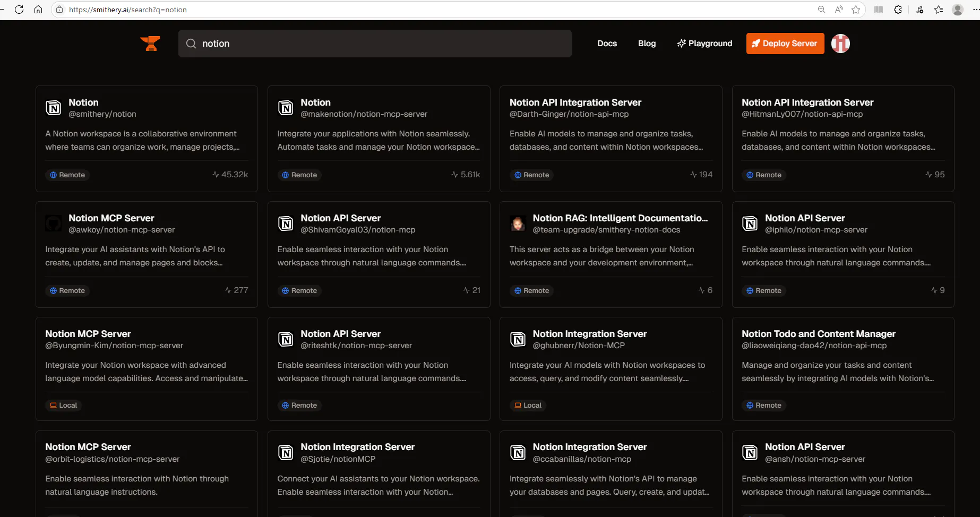Open the Notion Todo and Content Manager card
Image resolution: width=980 pixels, height=517 pixels.
(843, 369)
